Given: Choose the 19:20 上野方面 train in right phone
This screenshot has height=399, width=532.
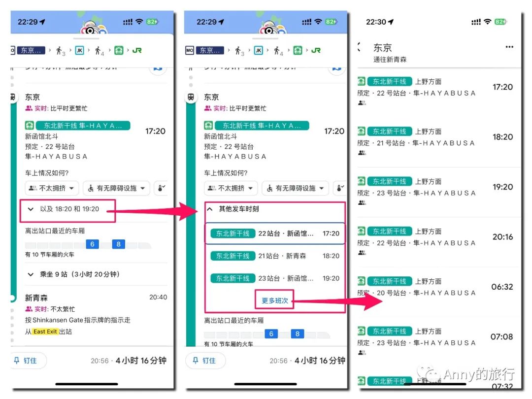Looking at the screenshot, I should (439, 193).
